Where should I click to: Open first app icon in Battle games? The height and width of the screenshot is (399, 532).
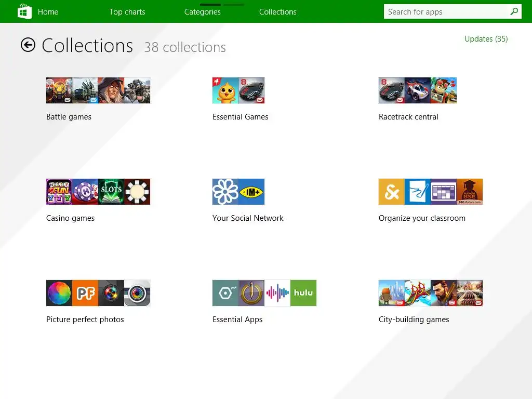point(59,90)
